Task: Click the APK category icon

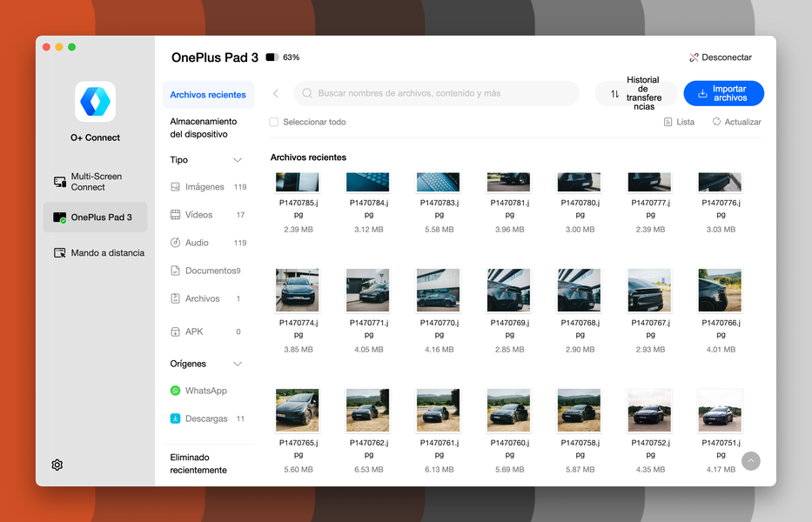Action: (x=176, y=332)
